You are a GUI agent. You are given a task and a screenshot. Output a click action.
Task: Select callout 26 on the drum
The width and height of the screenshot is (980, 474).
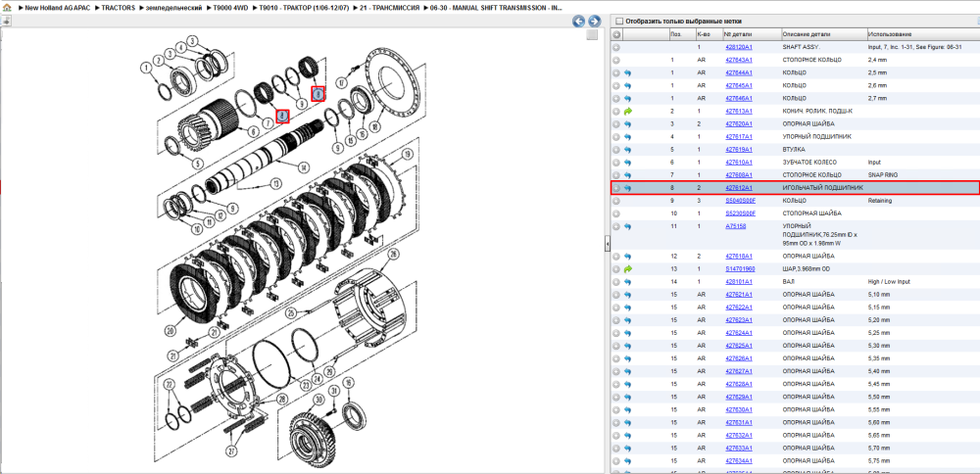point(393,254)
